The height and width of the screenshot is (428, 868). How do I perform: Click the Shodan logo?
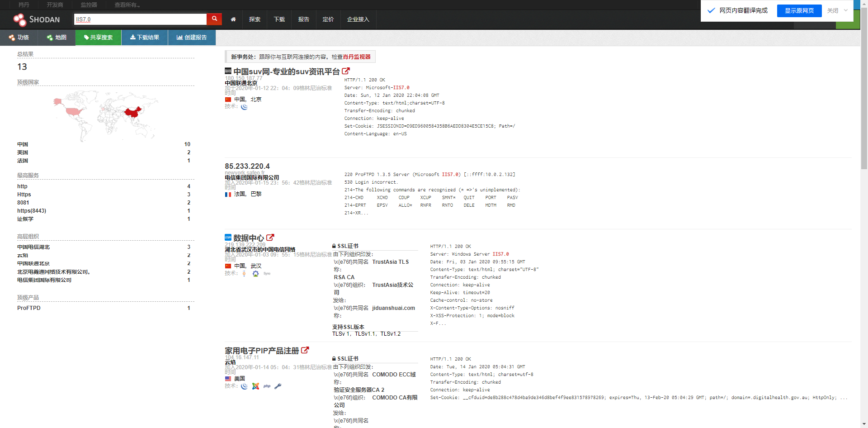click(x=37, y=19)
